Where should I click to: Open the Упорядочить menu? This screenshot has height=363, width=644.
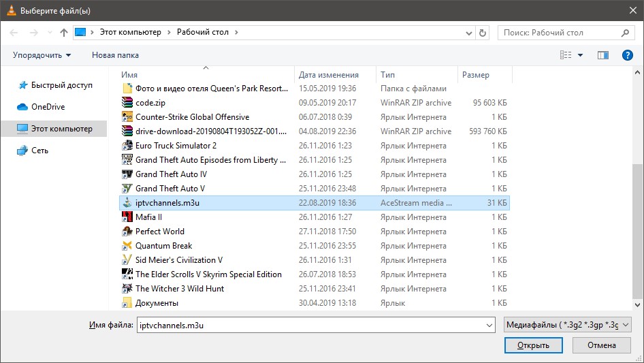click(x=42, y=55)
